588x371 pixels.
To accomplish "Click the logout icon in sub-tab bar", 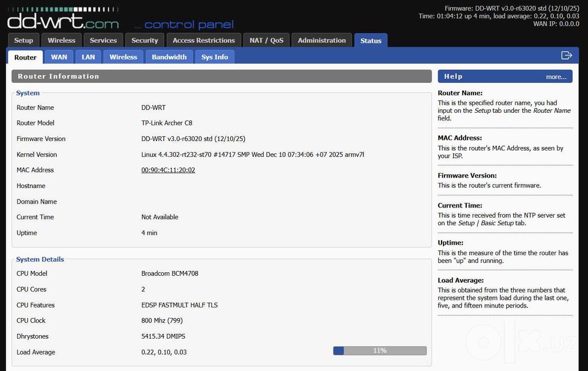I will pyautogui.click(x=566, y=55).
